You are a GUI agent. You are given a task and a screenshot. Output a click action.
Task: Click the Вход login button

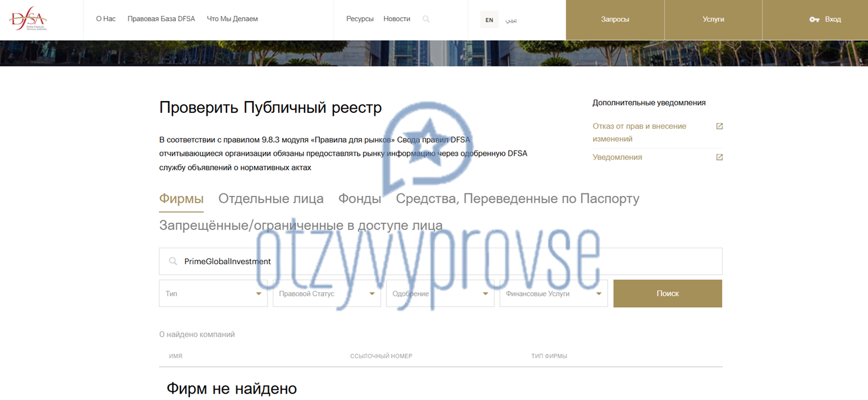coord(826,20)
